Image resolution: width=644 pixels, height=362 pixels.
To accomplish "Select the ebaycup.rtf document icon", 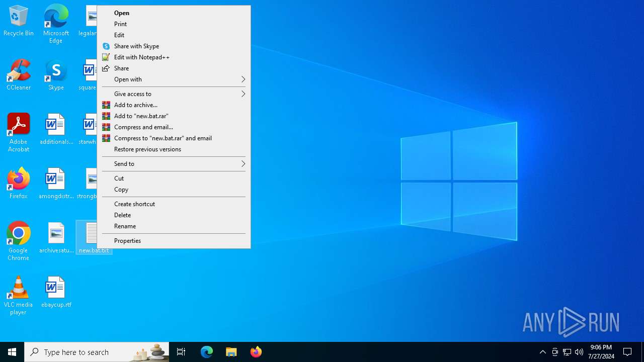I will 56,292.
